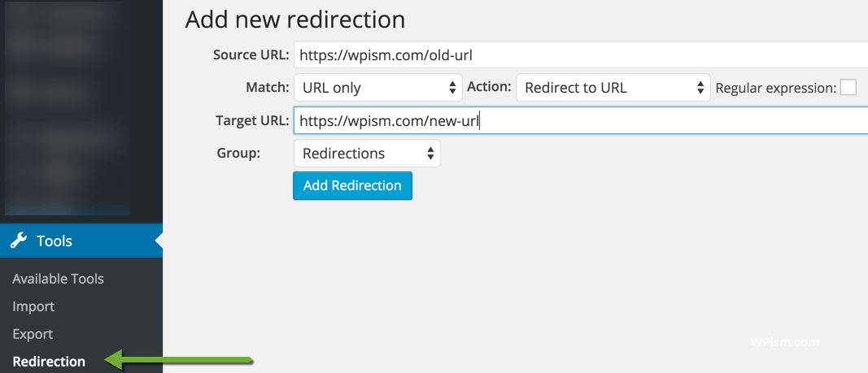Click the Regular expression label text

775,88
